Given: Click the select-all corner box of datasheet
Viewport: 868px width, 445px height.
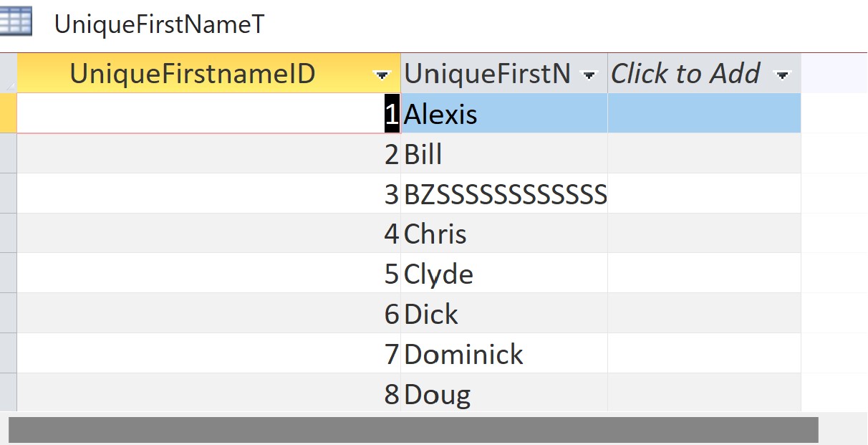Looking at the screenshot, I should 8,73.
